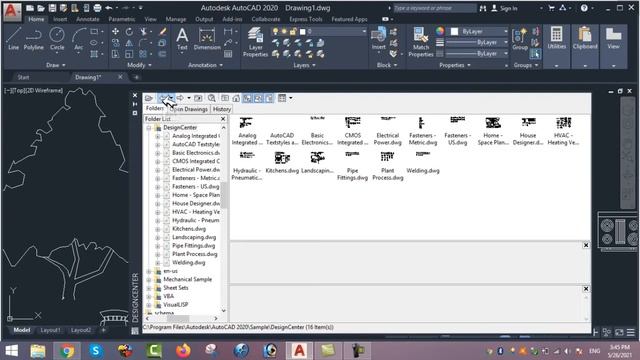The image size is (640, 360).
Task: Click the Move tool in Modify panel
Action: 116,31
